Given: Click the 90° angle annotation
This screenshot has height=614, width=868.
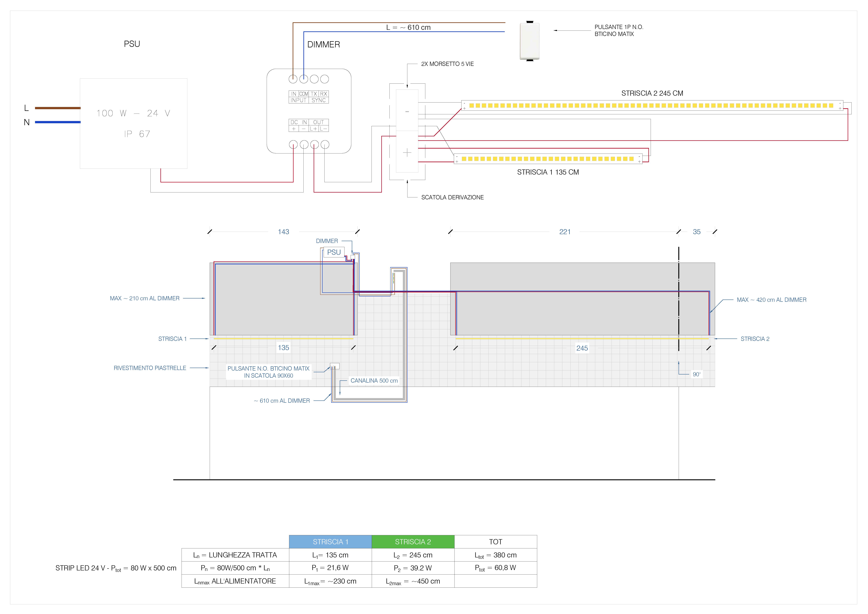Looking at the screenshot, I should point(696,374).
